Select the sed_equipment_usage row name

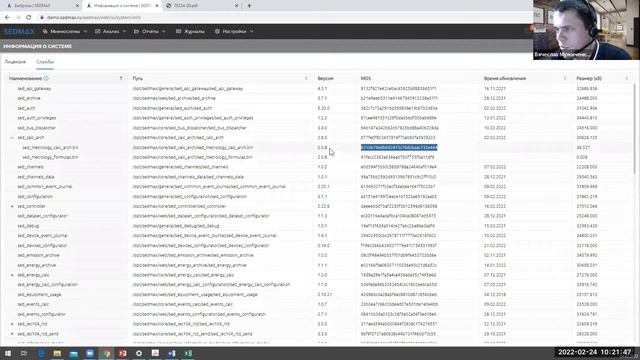coord(39,294)
